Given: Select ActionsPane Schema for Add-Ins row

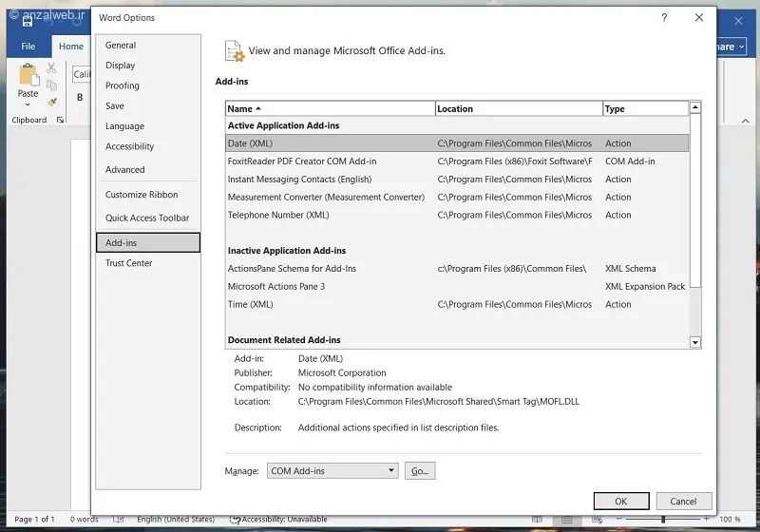Looking at the screenshot, I should point(457,269).
